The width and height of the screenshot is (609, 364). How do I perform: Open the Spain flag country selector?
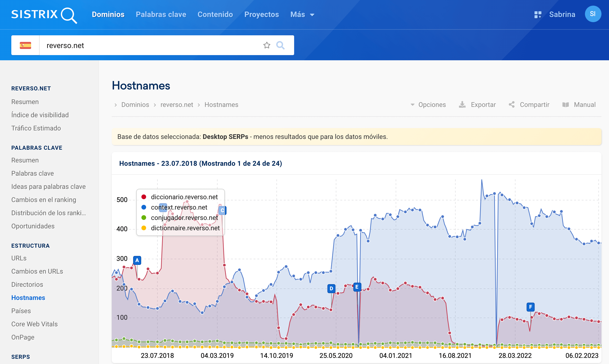pos(25,45)
